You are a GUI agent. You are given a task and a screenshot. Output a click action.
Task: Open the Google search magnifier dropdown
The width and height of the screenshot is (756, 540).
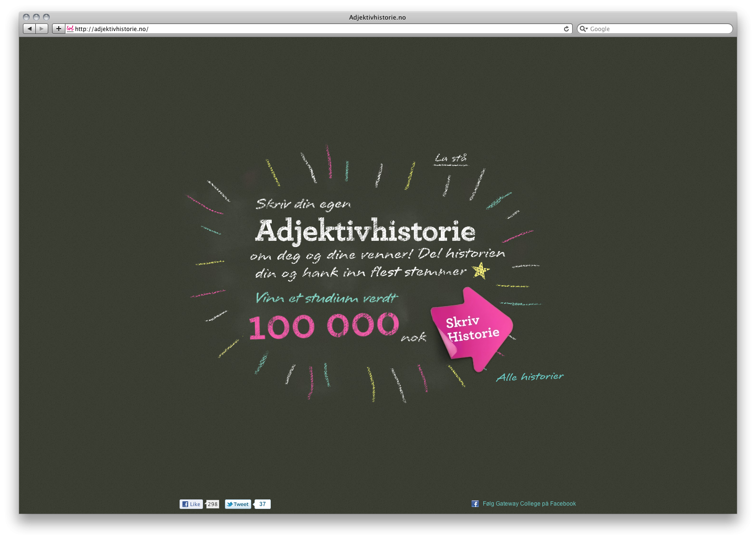(584, 29)
